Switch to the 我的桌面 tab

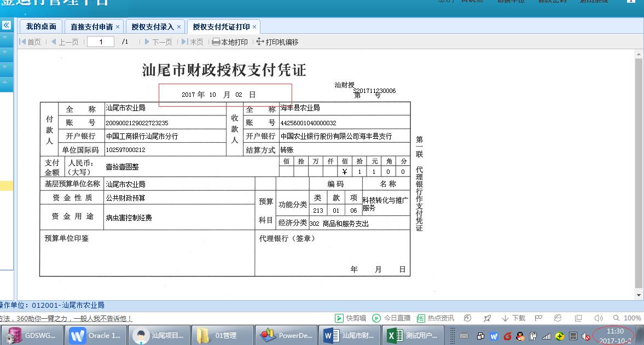pos(41,27)
